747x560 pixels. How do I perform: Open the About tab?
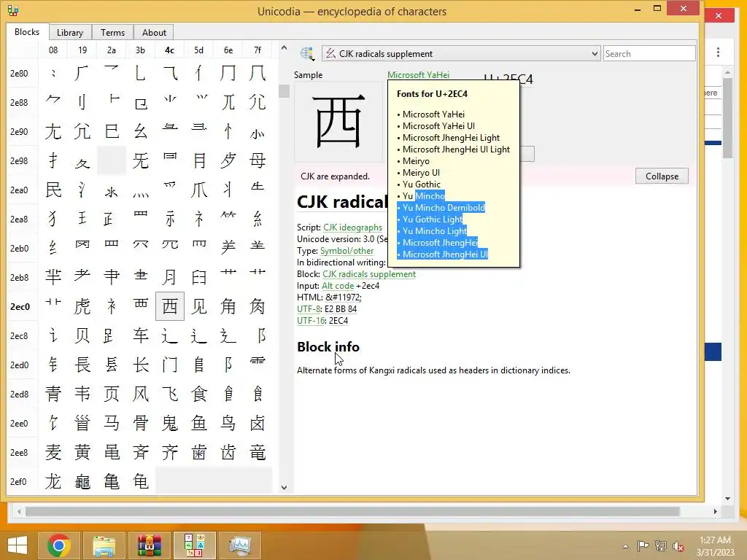[x=154, y=32]
